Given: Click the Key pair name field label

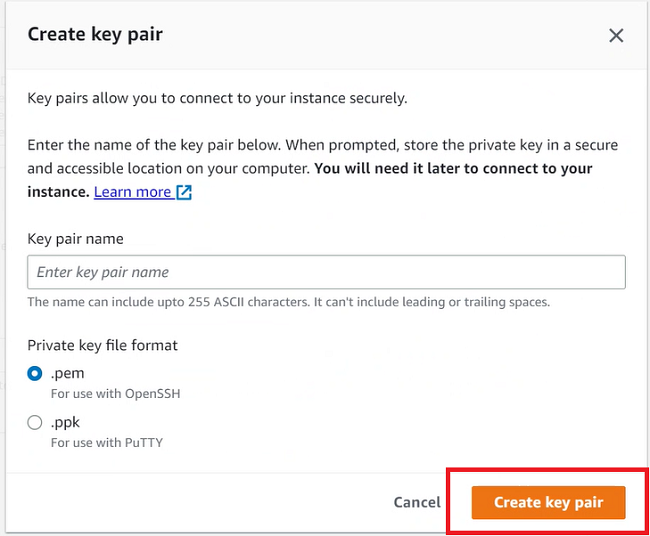Looking at the screenshot, I should (75, 239).
